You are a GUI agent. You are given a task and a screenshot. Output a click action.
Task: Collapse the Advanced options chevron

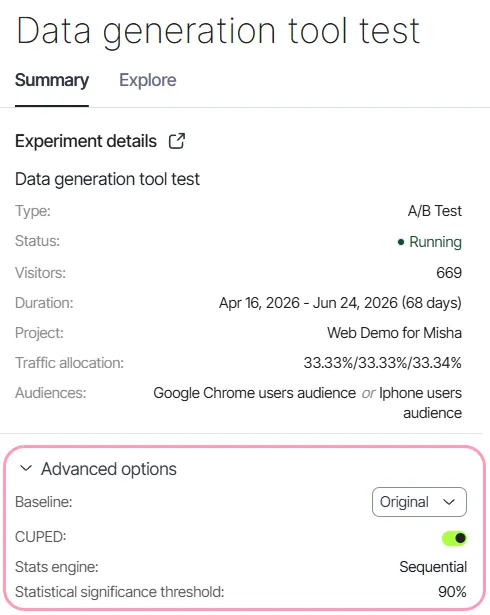coord(26,468)
